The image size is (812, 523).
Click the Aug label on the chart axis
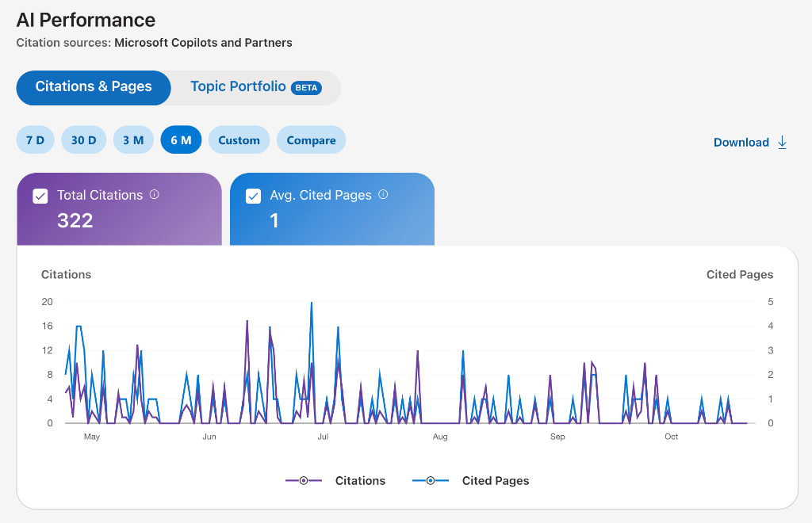click(x=440, y=437)
